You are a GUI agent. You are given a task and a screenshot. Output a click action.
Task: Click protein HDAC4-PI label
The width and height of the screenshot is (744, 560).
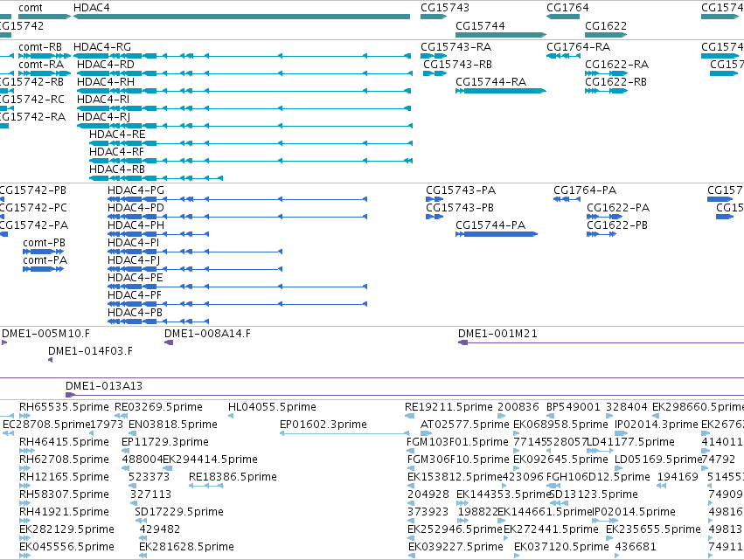click(134, 243)
